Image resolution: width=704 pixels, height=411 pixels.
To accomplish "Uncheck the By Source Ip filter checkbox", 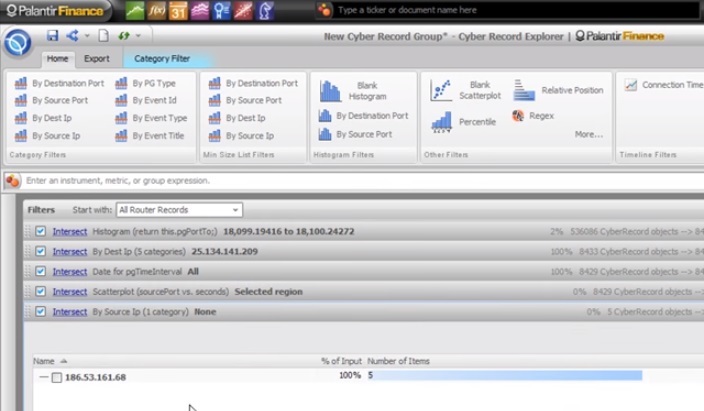I will (x=40, y=311).
